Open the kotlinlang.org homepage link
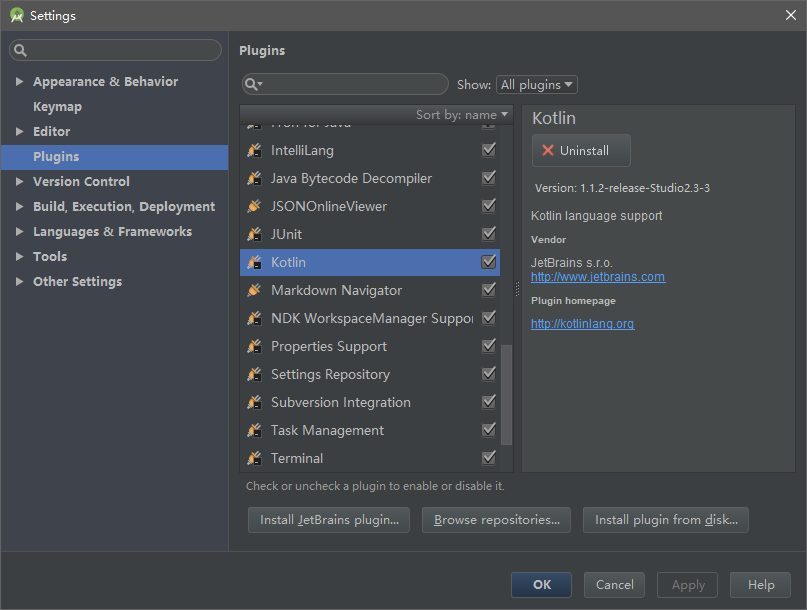Screen dimensions: 807x610 point(582,324)
